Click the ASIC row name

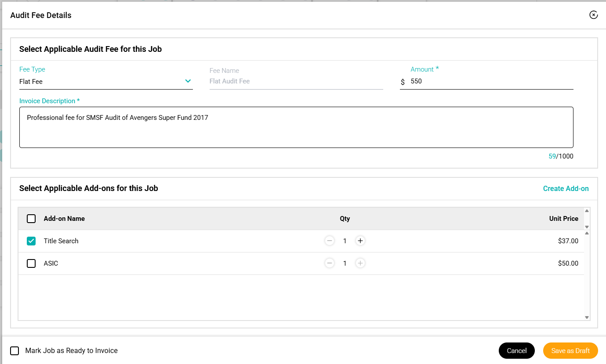coord(51,263)
